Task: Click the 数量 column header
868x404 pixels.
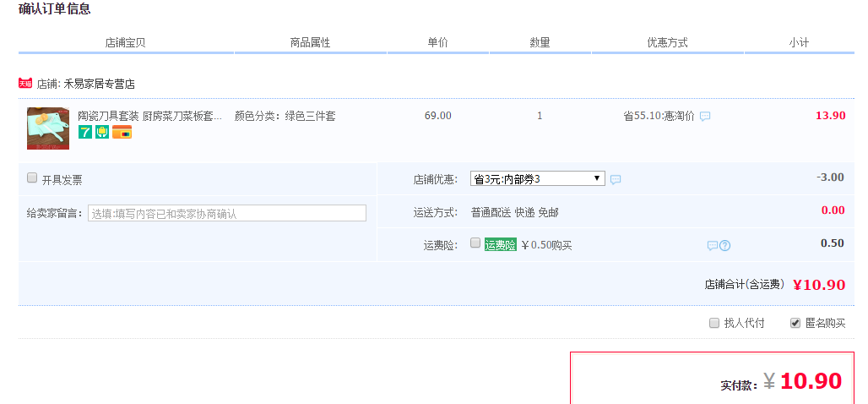Action: [540, 42]
